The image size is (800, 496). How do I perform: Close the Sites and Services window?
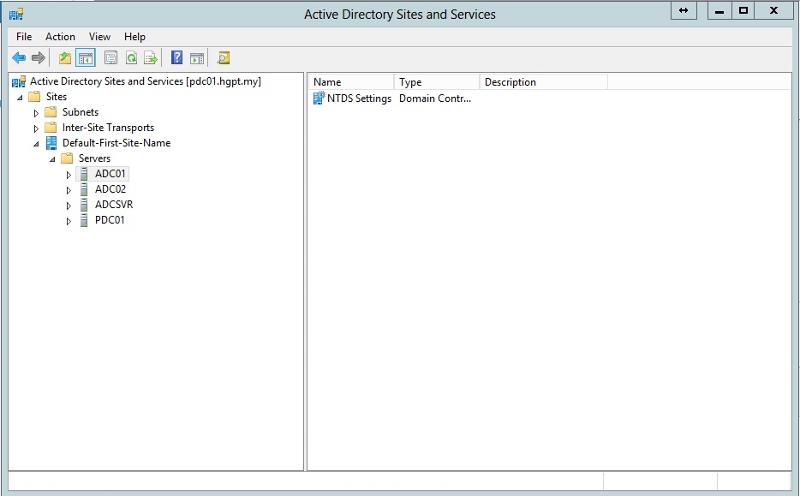[774, 10]
